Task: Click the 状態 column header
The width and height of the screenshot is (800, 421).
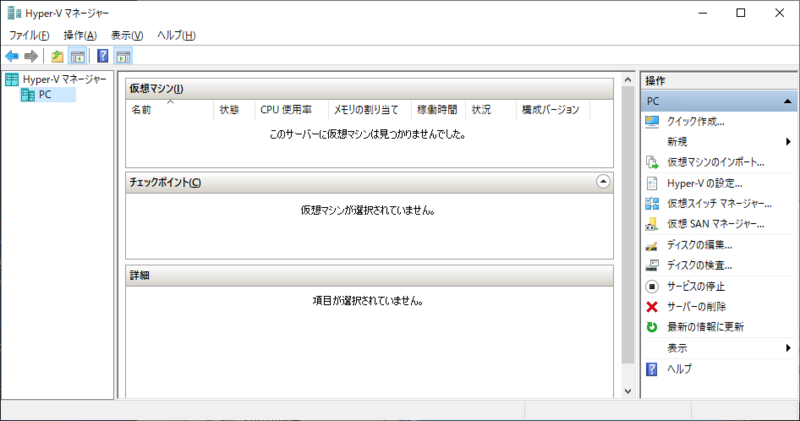Action: point(234,110)
